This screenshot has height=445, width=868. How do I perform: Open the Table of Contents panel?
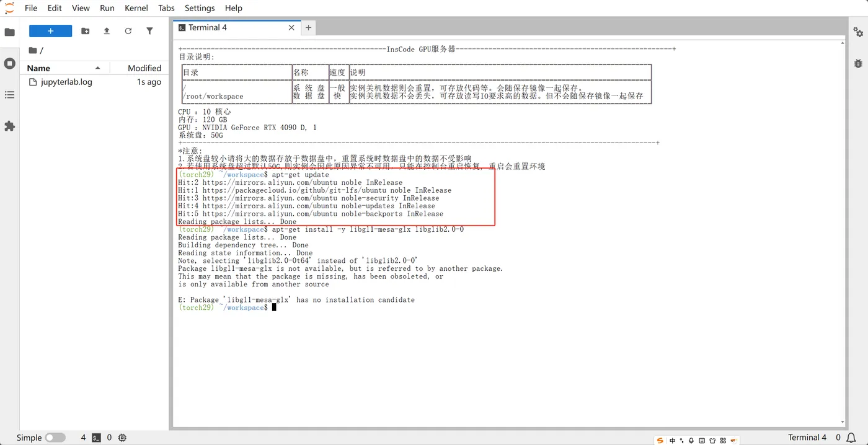(9, 95)
